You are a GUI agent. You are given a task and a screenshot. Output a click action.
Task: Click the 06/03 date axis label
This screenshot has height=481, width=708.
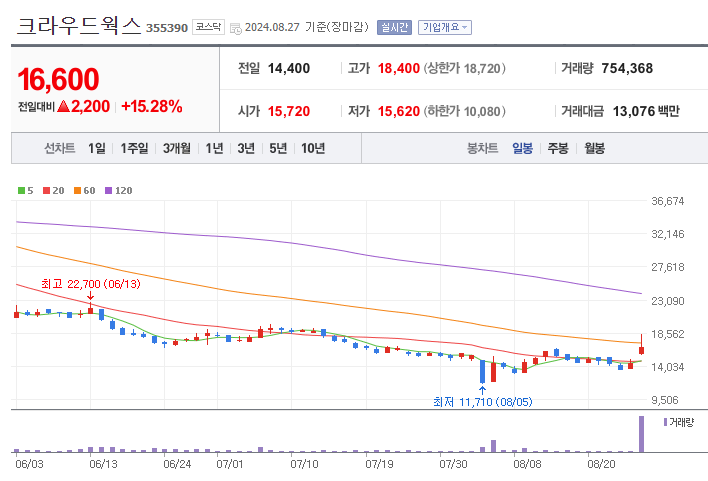[29, 464]
